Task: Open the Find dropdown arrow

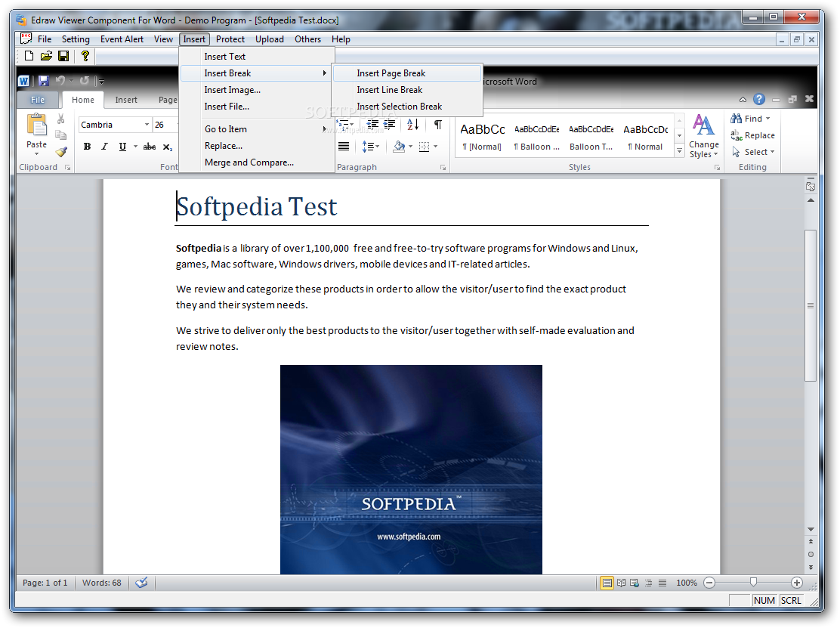Action: click(x=767, y=119)
